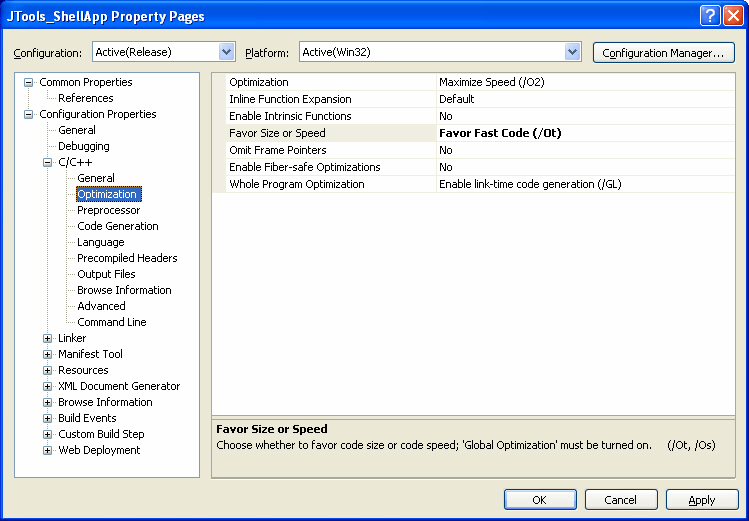Image resolution: width=749 pixels, height=521 pixels.
Task: Select the Output Files tree item
Action: [x=106, y=274]
